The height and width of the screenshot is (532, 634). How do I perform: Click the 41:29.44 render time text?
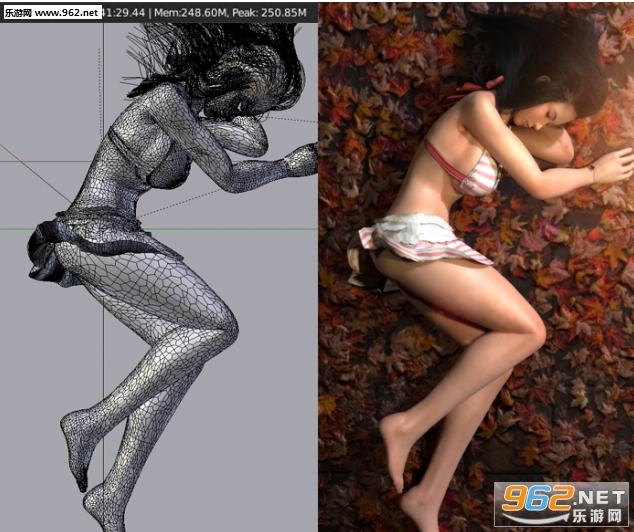point(123,13)
